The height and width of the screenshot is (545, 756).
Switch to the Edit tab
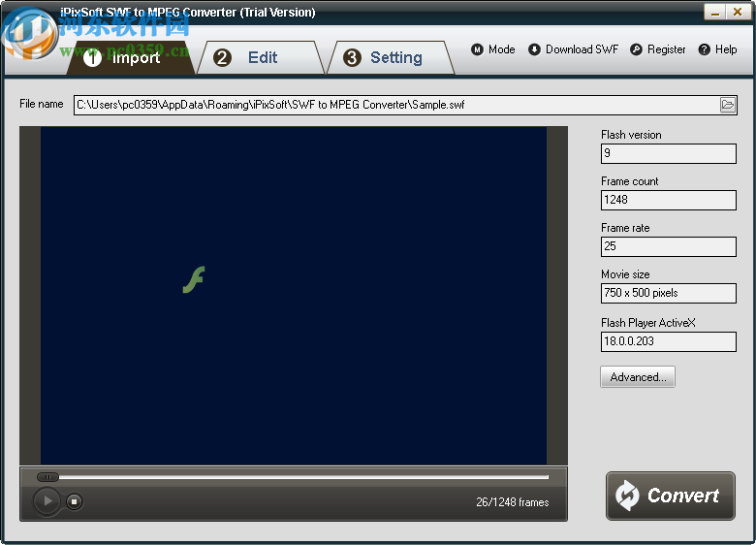point(261,58)
